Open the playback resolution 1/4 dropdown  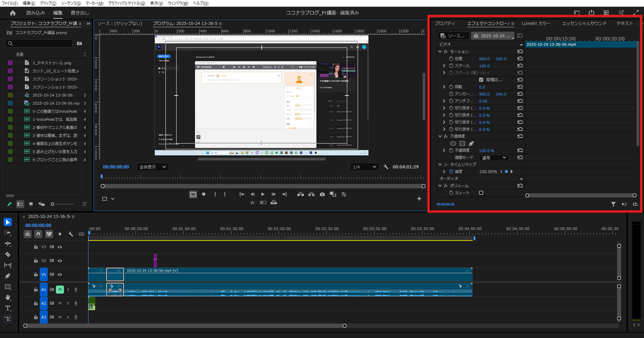[x=364, y=167]
